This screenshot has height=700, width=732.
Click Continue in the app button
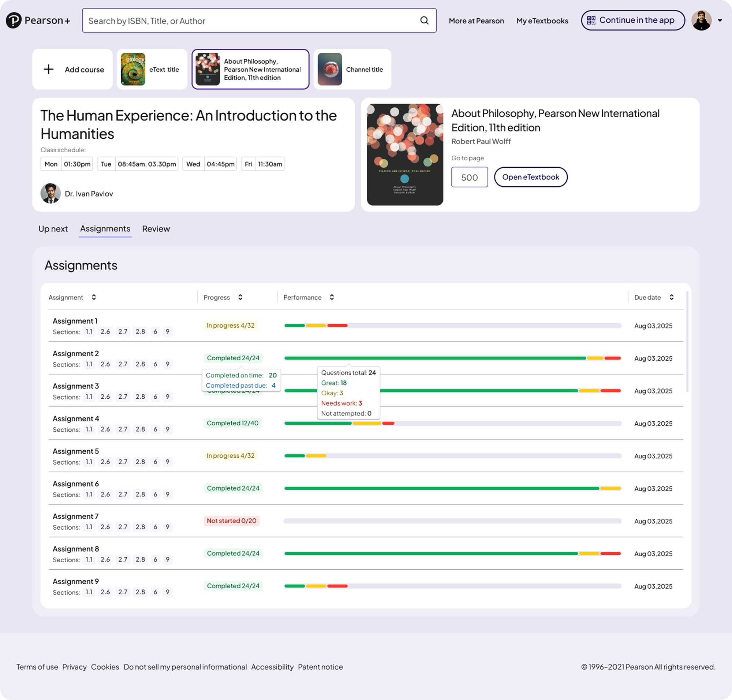pos(632,21)
